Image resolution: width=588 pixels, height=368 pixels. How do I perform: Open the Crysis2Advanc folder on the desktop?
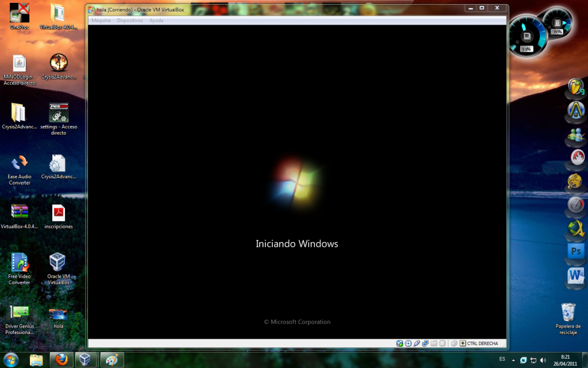click(20, 116)
